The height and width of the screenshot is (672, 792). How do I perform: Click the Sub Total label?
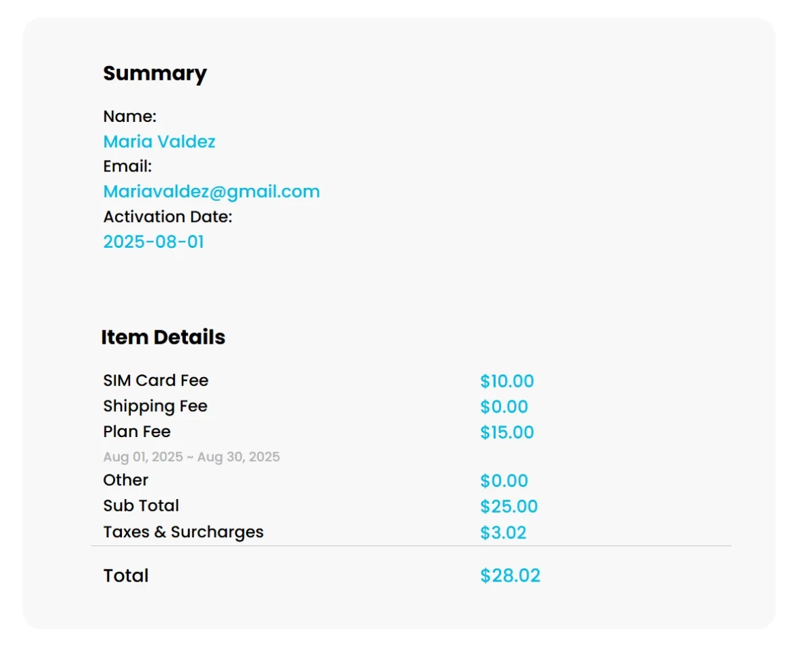coord(141,506)
